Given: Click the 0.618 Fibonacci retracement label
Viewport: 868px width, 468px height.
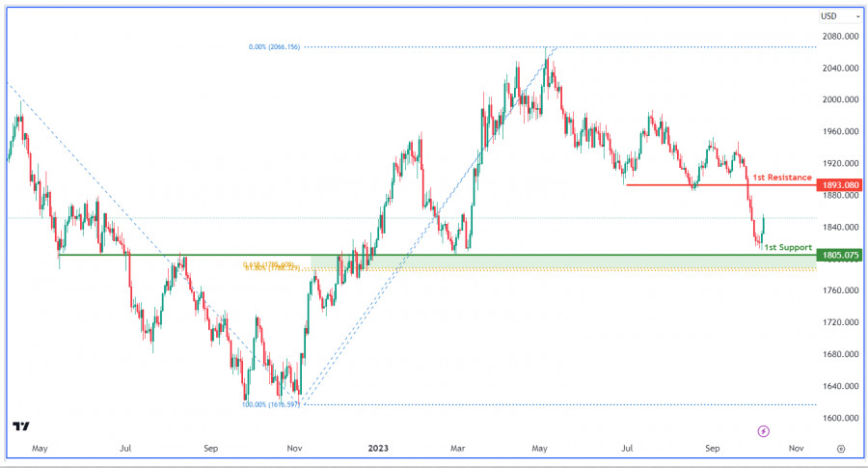Looking at the screenshot, I should click(268, 264).
